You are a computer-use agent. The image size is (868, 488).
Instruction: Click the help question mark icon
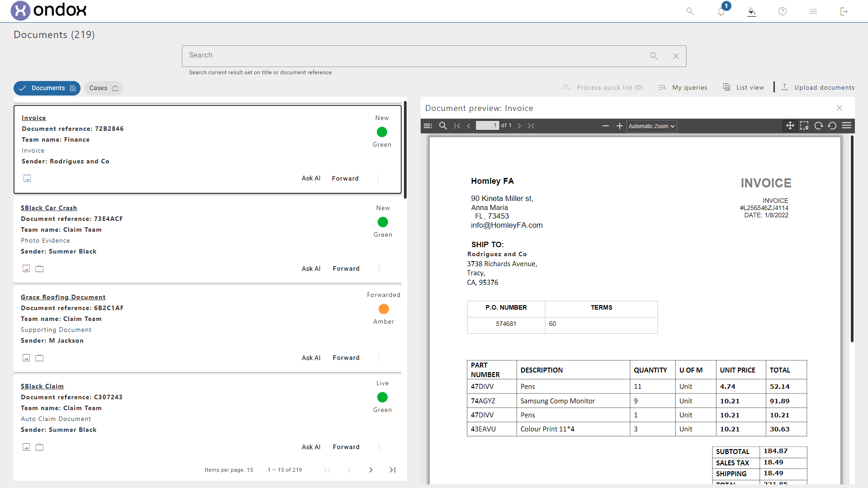[x=782, y=12]
